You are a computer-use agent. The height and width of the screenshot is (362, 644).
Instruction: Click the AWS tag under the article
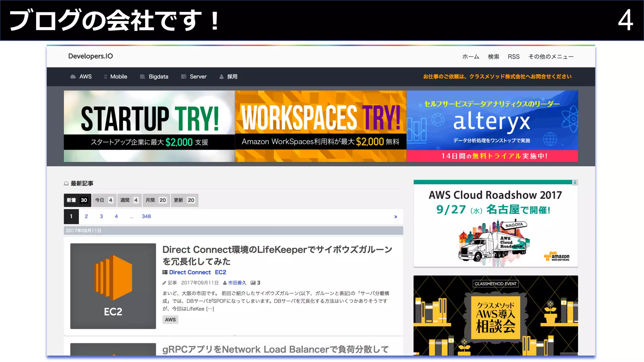(x=170, y=320)
